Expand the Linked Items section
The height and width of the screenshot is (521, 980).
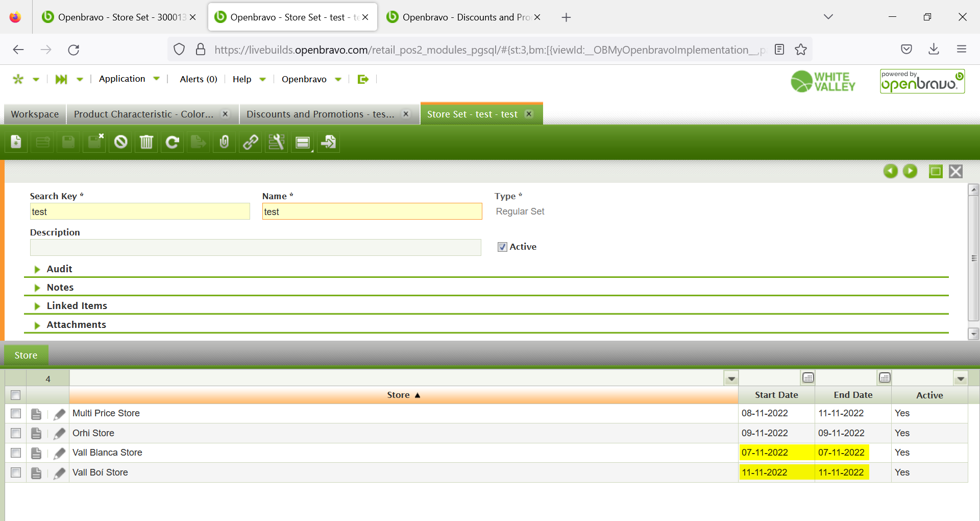[77, 306]
